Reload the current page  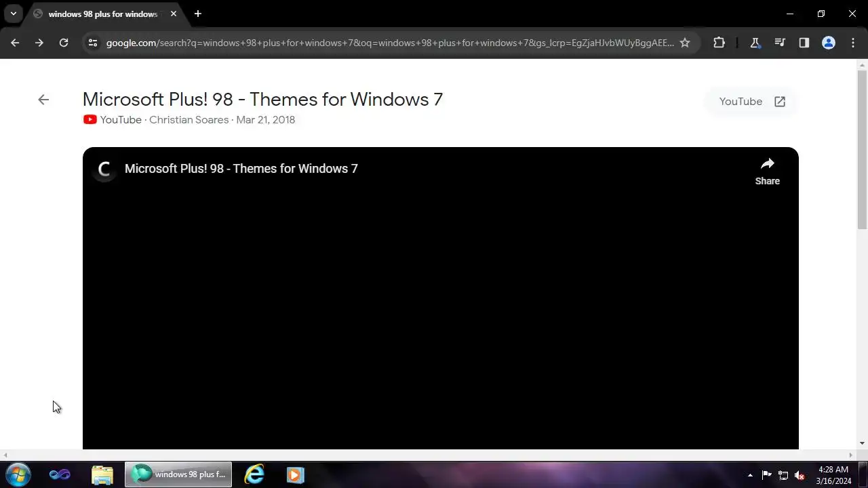[64, 43]
